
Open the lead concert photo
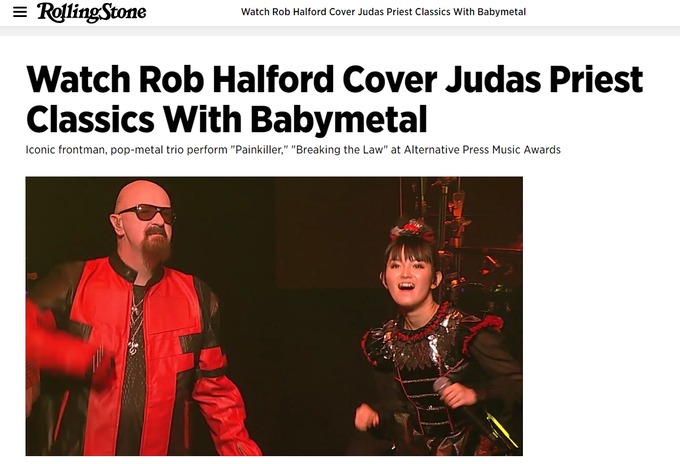click(x=274, y=316)
